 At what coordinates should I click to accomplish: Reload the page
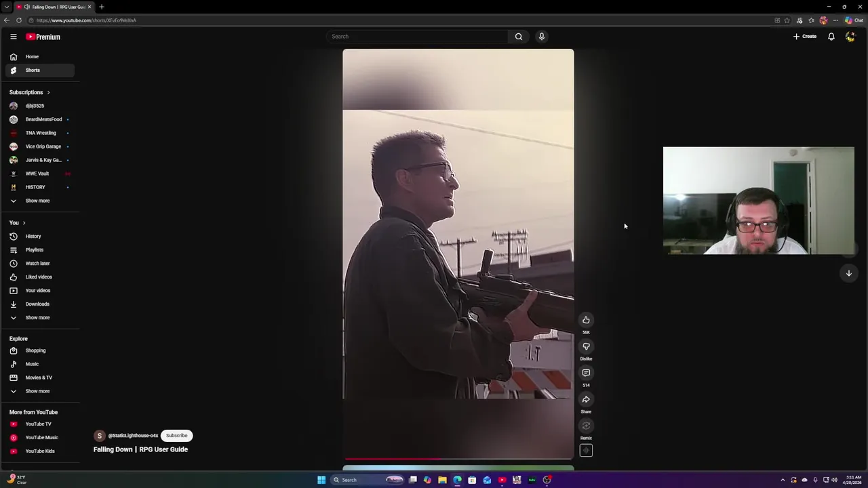point(19,20)
